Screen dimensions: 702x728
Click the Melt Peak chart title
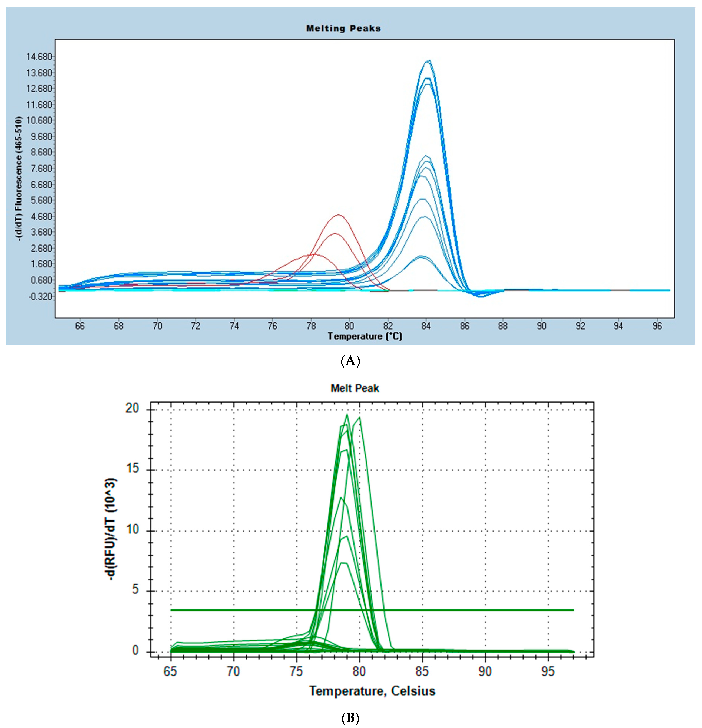pos(355,388)
